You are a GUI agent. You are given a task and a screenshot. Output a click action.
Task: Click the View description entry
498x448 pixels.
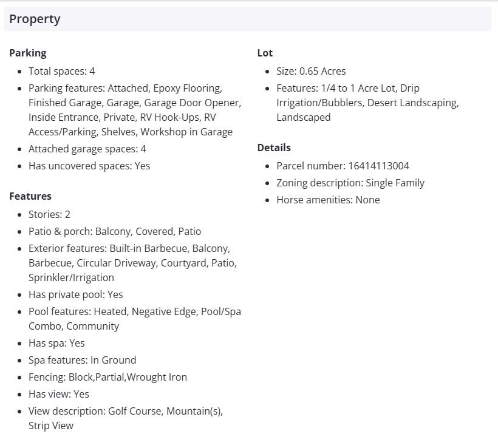point(126,418)
